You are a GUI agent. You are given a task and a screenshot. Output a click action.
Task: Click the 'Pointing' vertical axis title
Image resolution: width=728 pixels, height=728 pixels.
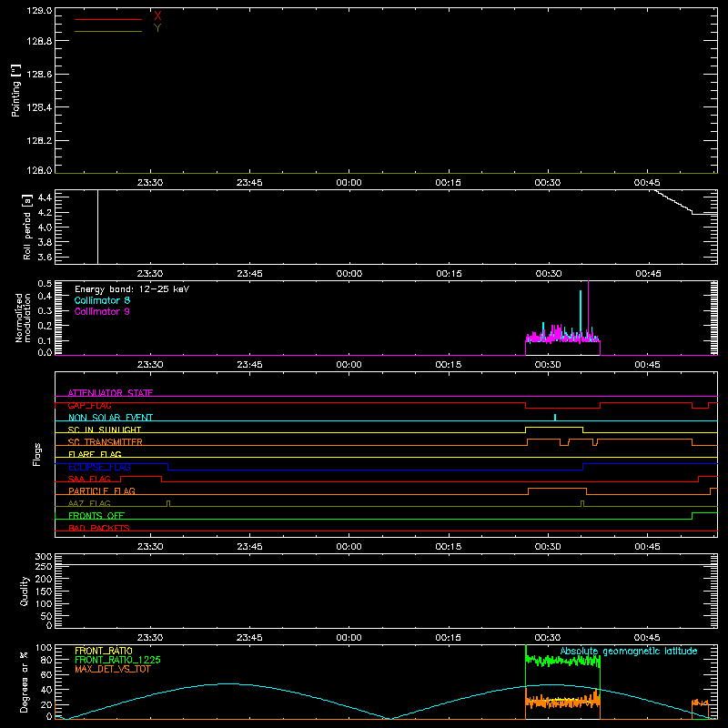(x=15, y=90)
